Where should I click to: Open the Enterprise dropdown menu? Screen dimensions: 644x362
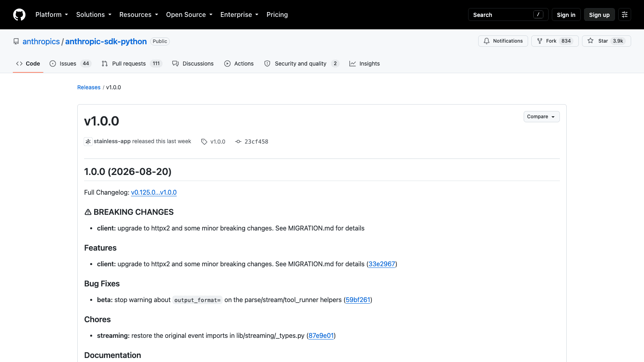239,14
